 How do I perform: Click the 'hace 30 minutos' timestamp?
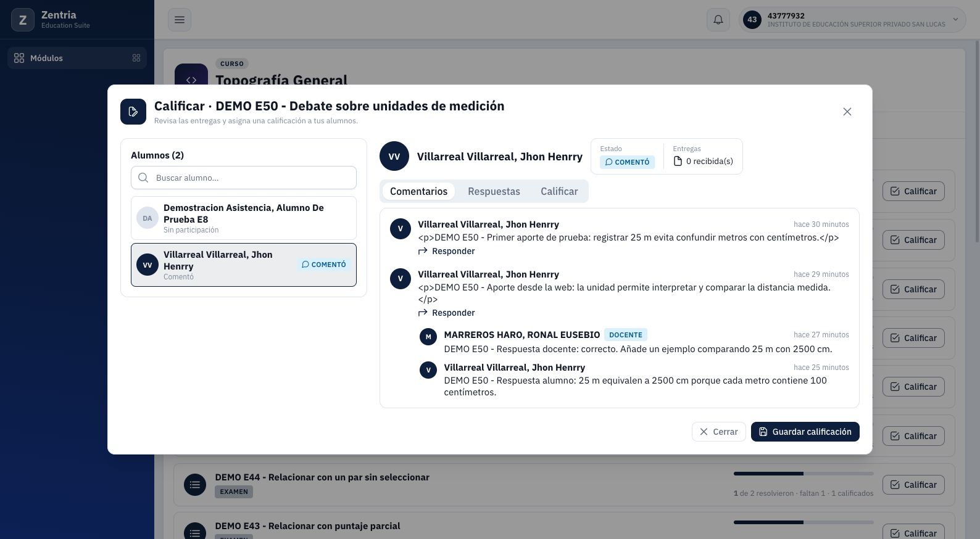pyautogui.click(x=821, y=224)
